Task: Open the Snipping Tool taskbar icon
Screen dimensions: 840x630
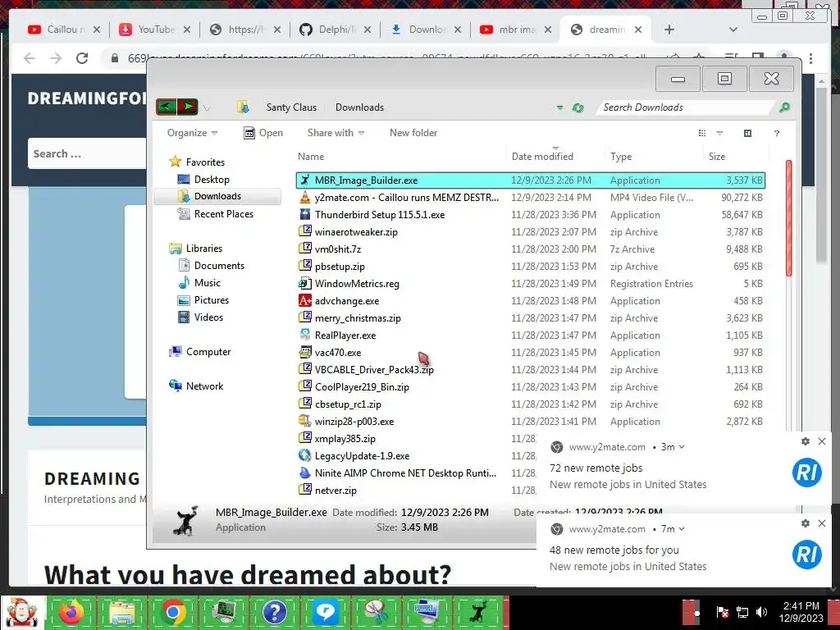Action: tap(376, 612)
